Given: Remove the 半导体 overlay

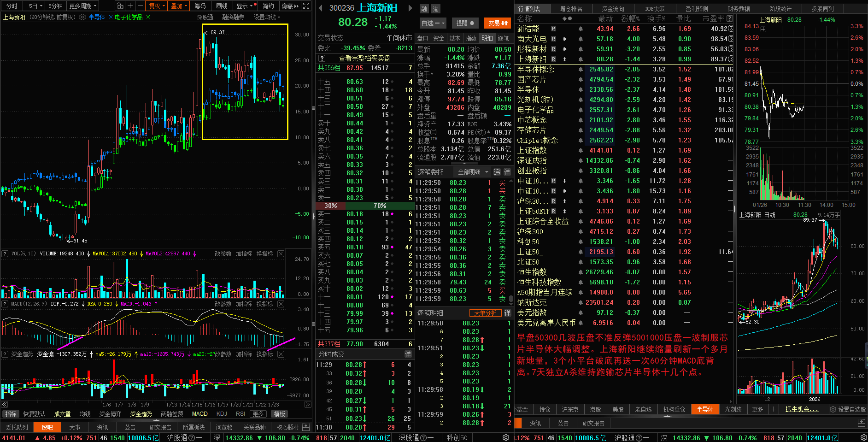Looking at the screenshot, I should [111, 17].
